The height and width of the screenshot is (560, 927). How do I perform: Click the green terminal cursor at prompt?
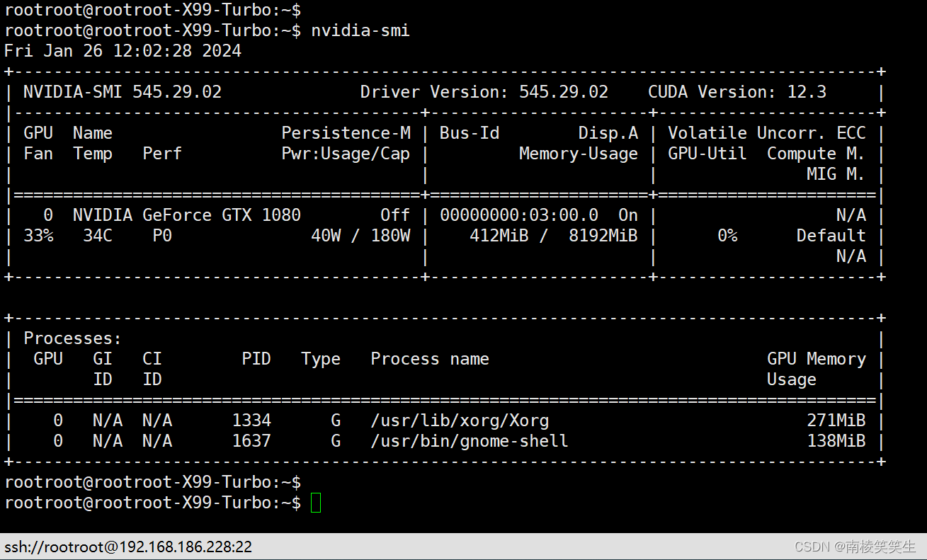316,503
